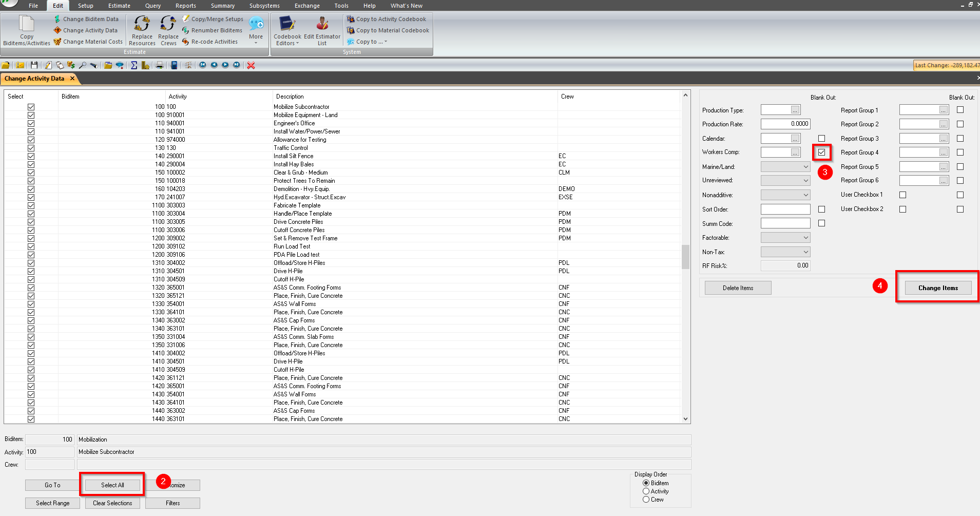
Task: Switch to the Setup menu
Action: point(85,6)
